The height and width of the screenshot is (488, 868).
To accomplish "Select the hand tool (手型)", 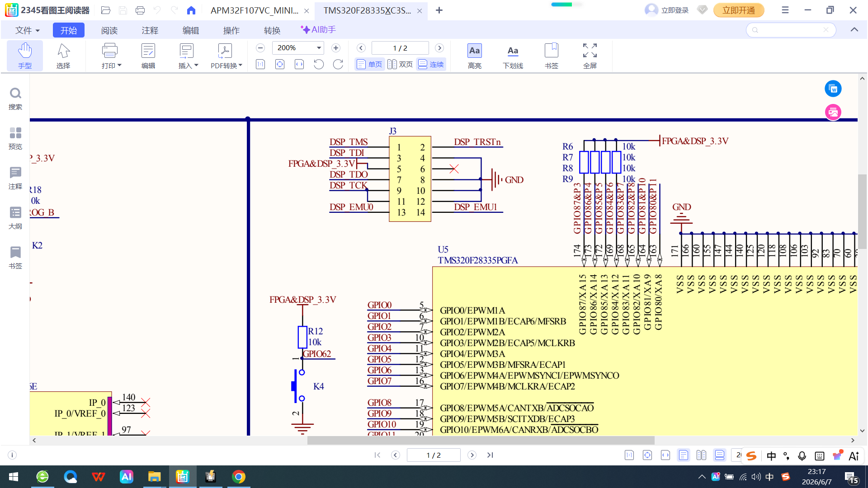I will 25,56.
